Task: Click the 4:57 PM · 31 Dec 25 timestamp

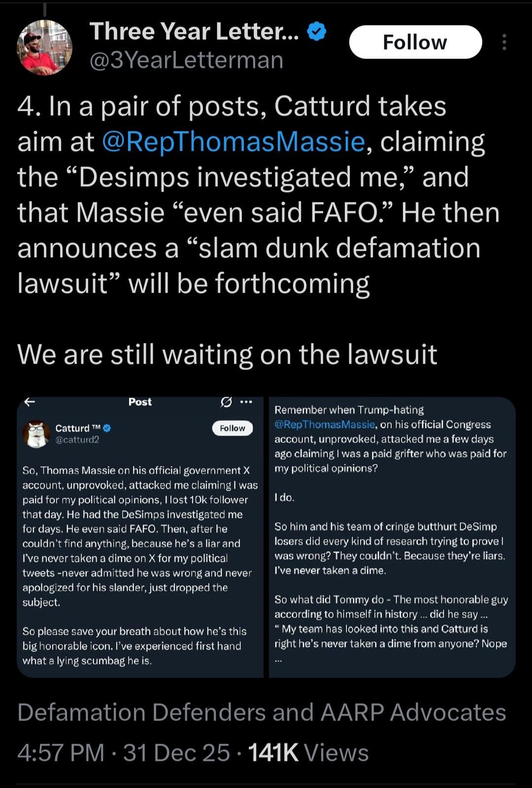Action: [123, 753]
